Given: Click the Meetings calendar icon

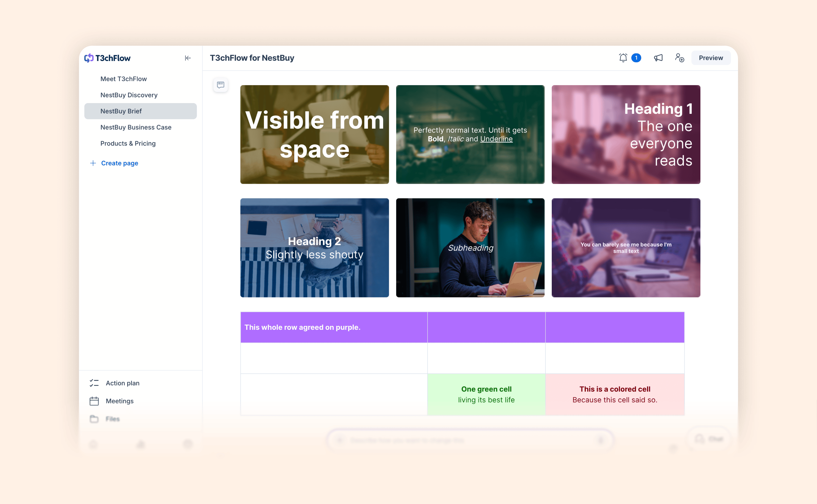Looking at the screenshot, I should (x=94, y=401).
